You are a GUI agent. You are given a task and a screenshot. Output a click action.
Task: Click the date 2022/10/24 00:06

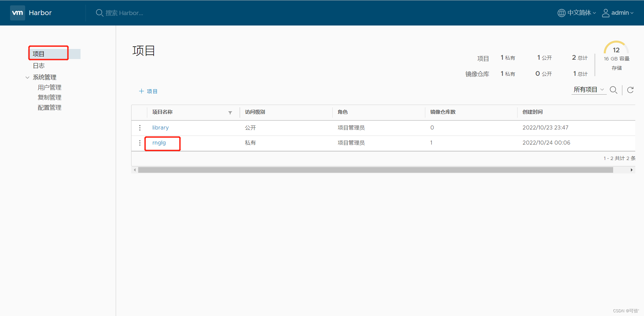click(x=546, y=143)
